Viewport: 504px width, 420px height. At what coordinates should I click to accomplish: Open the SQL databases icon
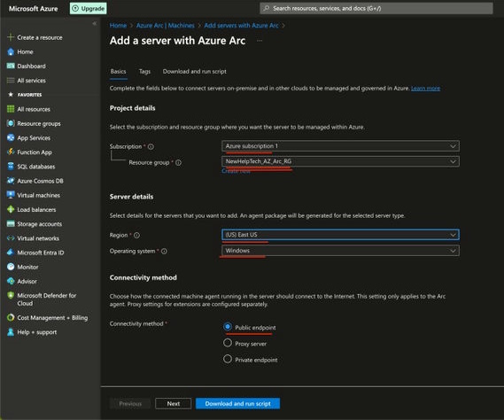11,167
